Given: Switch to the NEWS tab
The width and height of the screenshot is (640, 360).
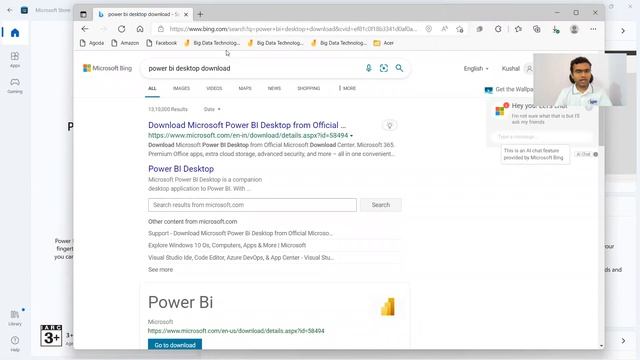Looking at the screenshot, I should (274, 88).
